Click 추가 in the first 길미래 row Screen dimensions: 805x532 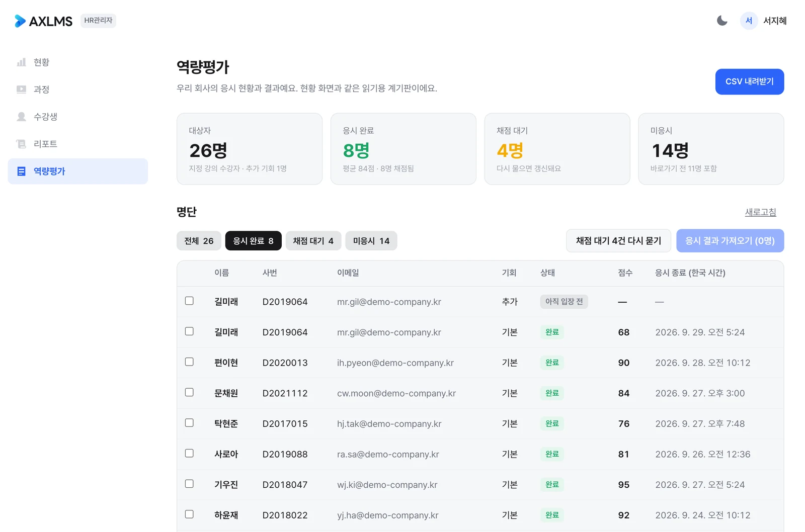(510, 302)
